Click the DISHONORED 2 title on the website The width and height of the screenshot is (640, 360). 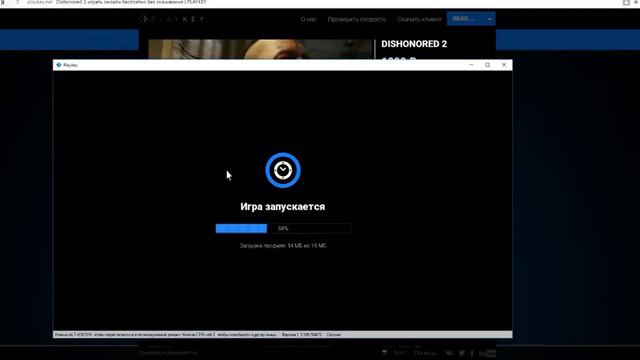pos(414,44)
